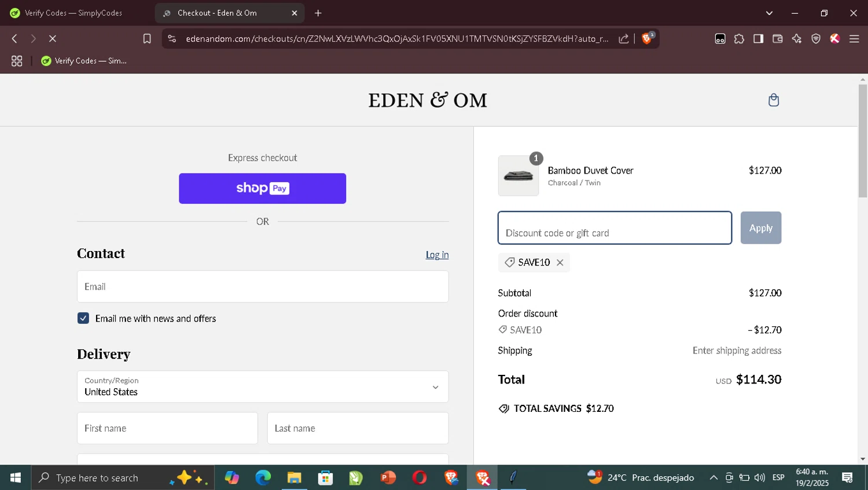Click the address bar URL
Image resolution: width=868 pixels, height=490 pixels.
click(397, 39)
